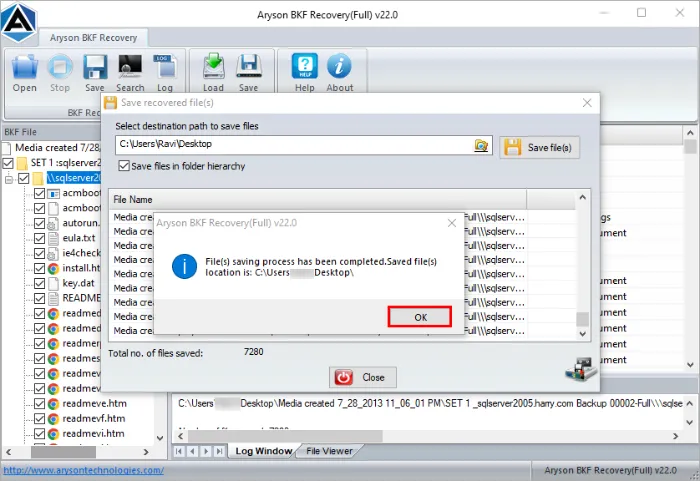Screen dimensions: 700x481
Task: Click the tree panel horizontal scrollbar thumb
Action: point(63,452)
